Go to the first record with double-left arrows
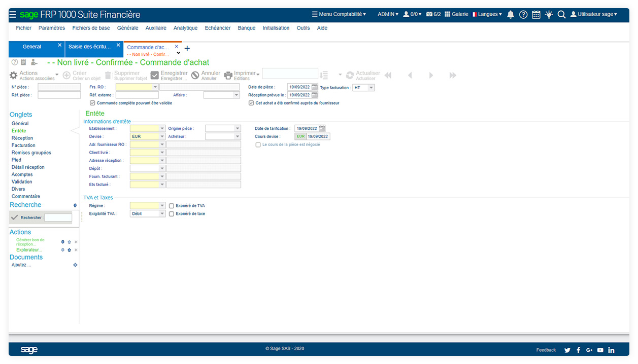This screenshot has width=638, height=364. point(388,76)
